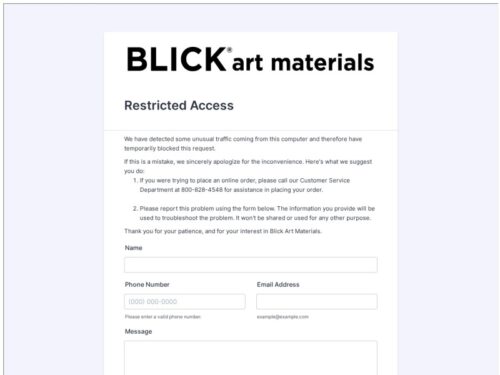Image resolution: width=500 pixels, height=375 pixels.
Task: Click the "art materials" logo text
Action: pyautogui.click(x=303, y=63)
